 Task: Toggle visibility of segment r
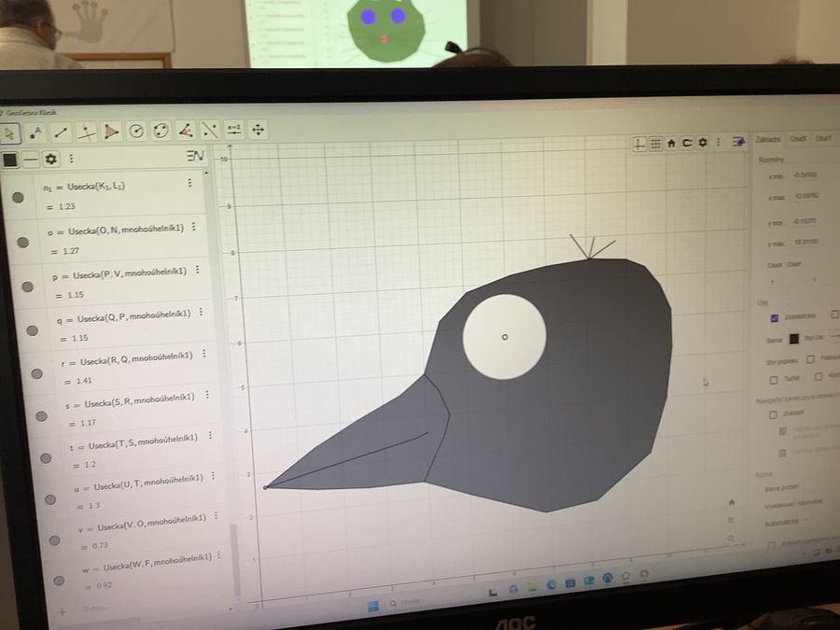[36, 373]
